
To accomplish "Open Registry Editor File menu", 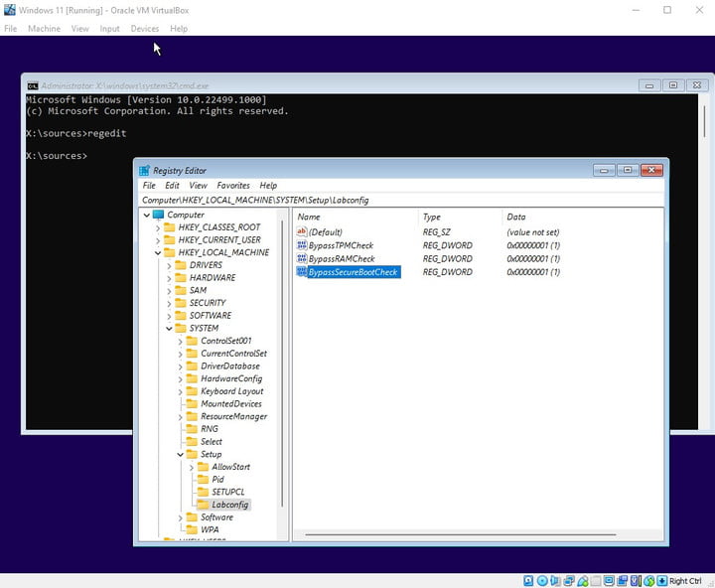I will tap(149, 185).
